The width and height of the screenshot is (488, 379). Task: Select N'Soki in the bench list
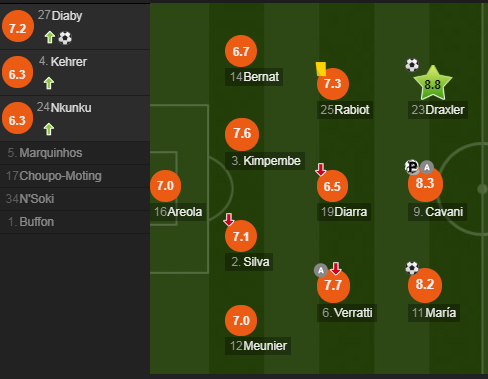pos(75,199)
